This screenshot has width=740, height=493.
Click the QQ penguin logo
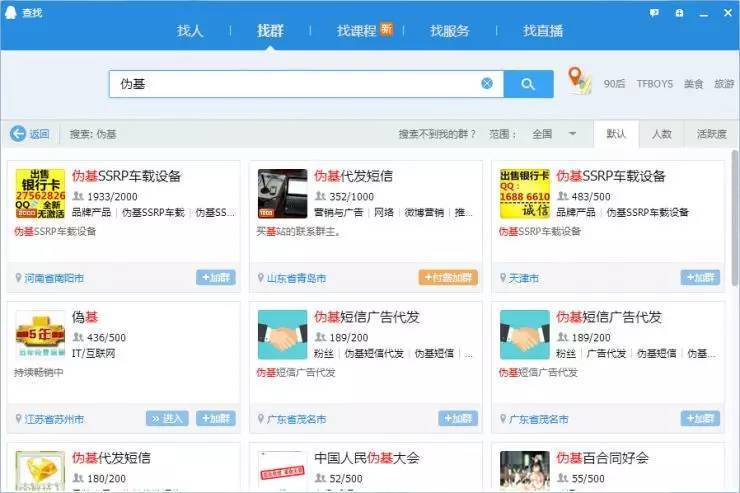11,12
